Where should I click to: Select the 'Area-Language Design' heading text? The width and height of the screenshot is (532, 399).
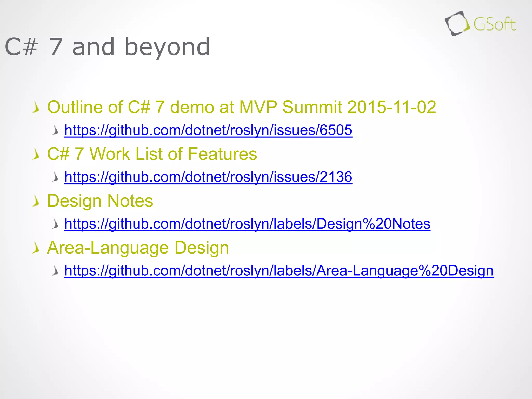point(138,248)
